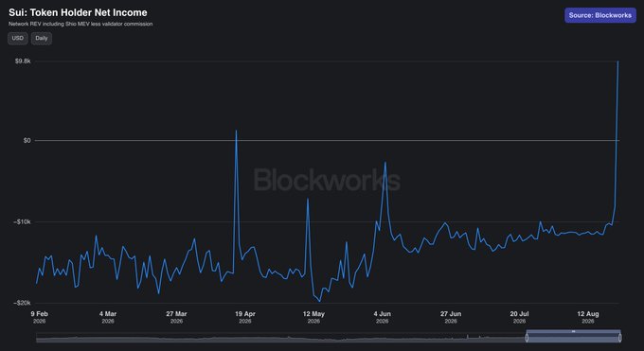Click the early June spike peak on the line
The image size is (644, 351).
pyautogui.click(x=385, y=163)
